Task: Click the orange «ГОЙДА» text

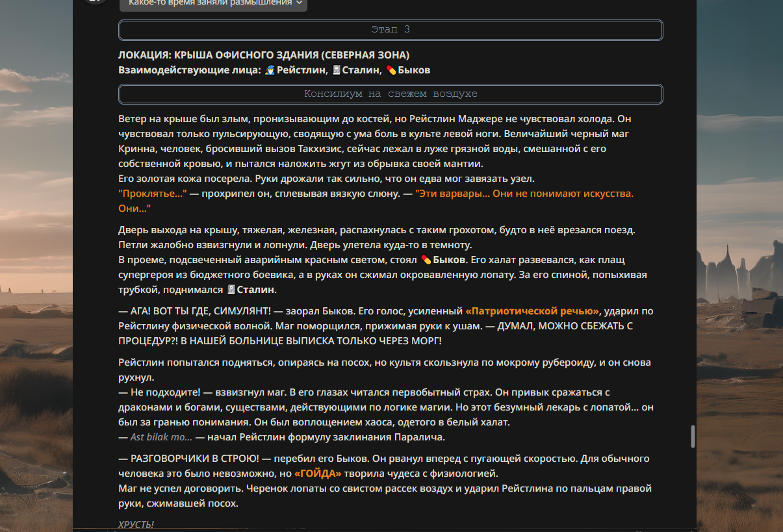Action: [318, 474]
